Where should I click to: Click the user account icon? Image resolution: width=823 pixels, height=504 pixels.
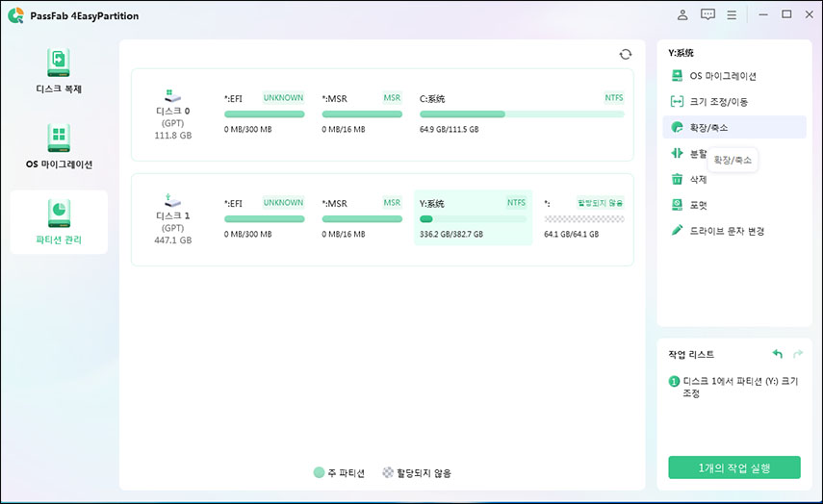682,14
